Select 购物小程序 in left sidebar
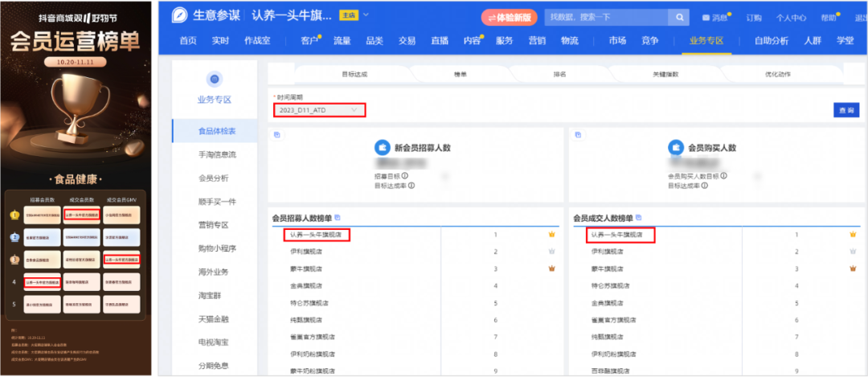 [217, 248]
